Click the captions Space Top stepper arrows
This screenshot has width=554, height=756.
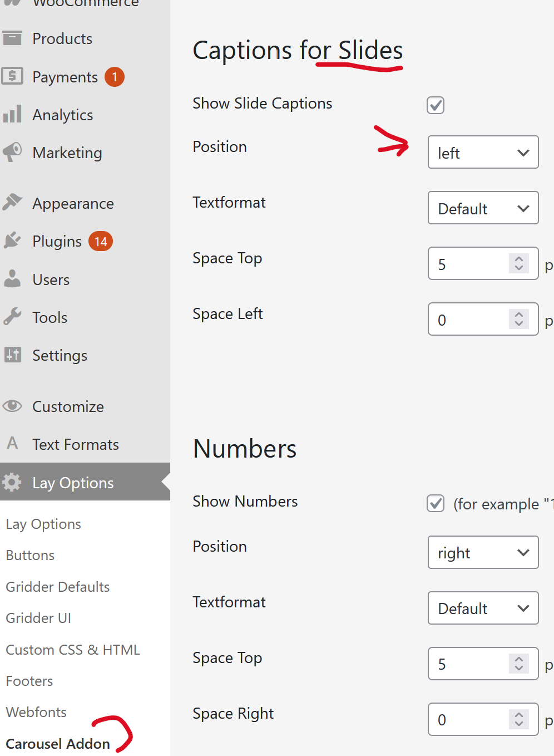pyautogui.click(x=518, y=263)
